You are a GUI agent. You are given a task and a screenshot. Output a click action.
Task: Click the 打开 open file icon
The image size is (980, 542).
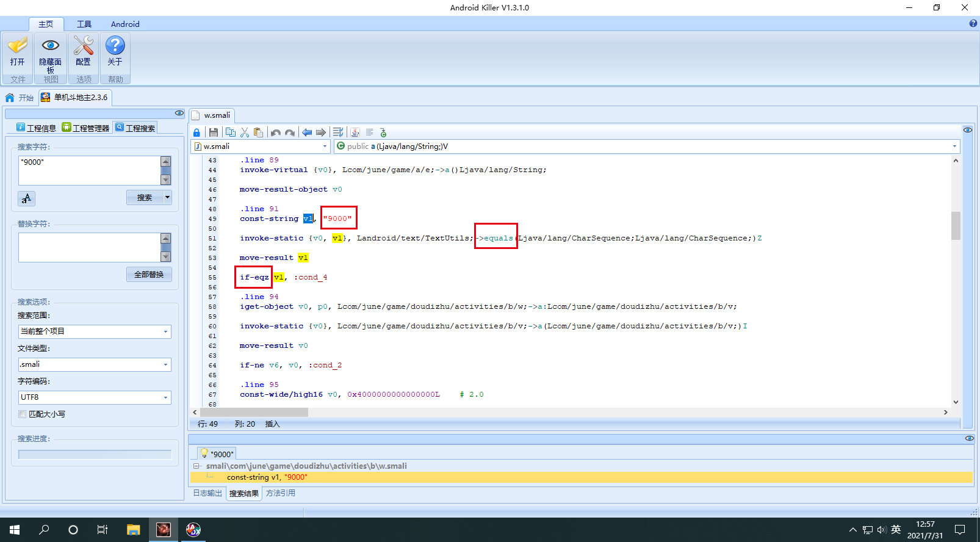[x=18, y=52]
